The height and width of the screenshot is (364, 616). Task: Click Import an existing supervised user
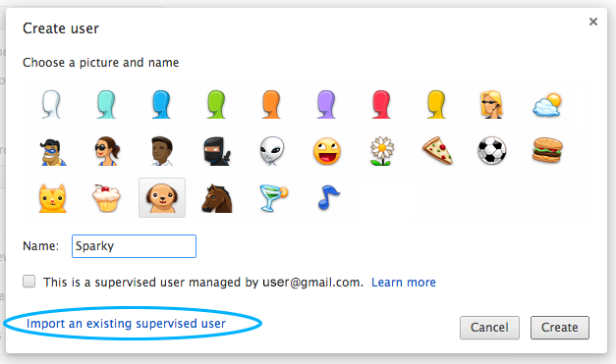click(126, 324)
